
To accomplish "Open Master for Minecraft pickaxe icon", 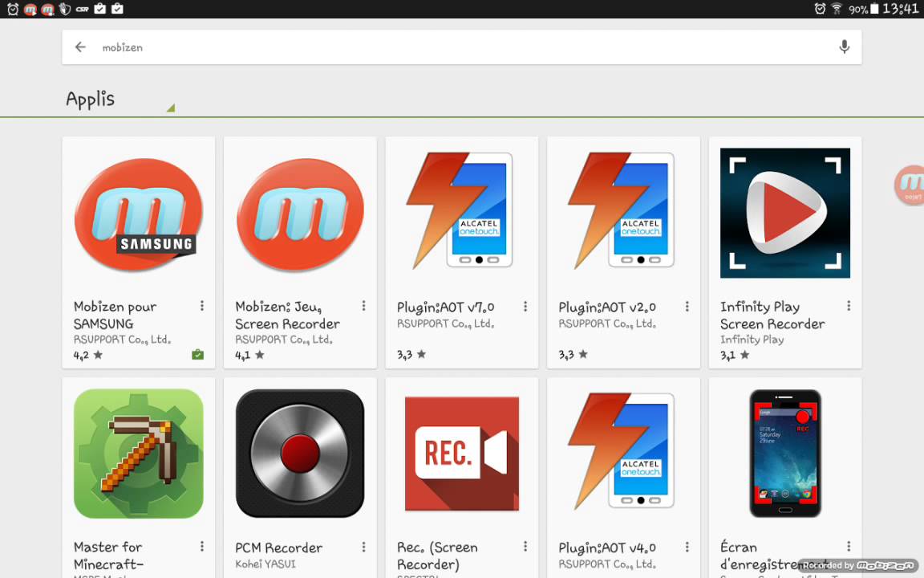I will [x=139, y=454].
